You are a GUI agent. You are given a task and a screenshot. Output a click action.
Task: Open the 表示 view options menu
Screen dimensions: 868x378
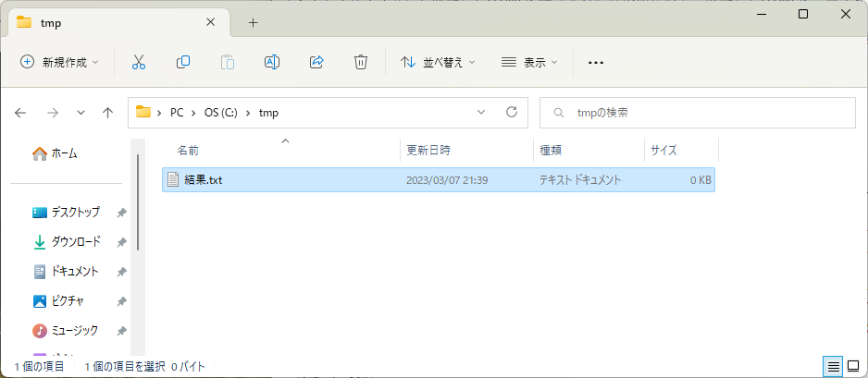coord(529,62)
